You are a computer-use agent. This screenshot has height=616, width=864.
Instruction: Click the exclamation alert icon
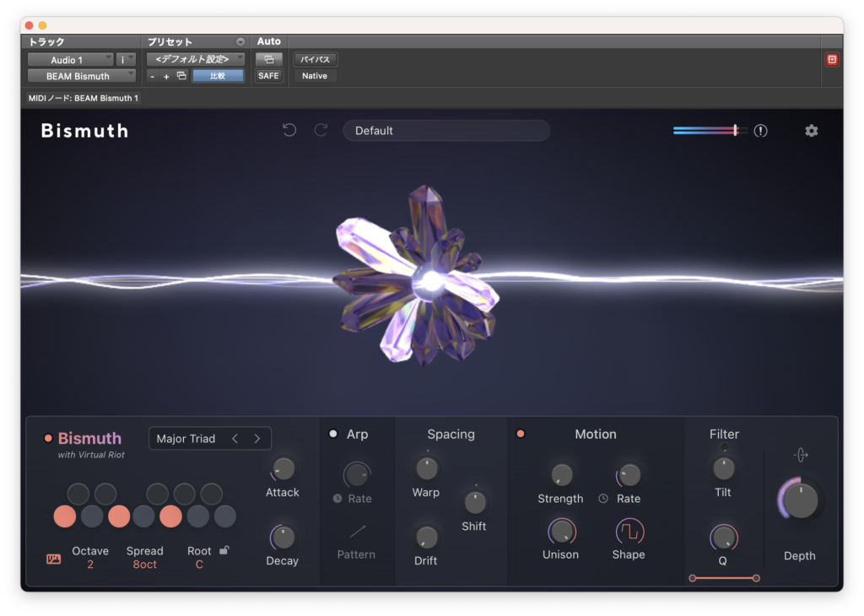760,131
